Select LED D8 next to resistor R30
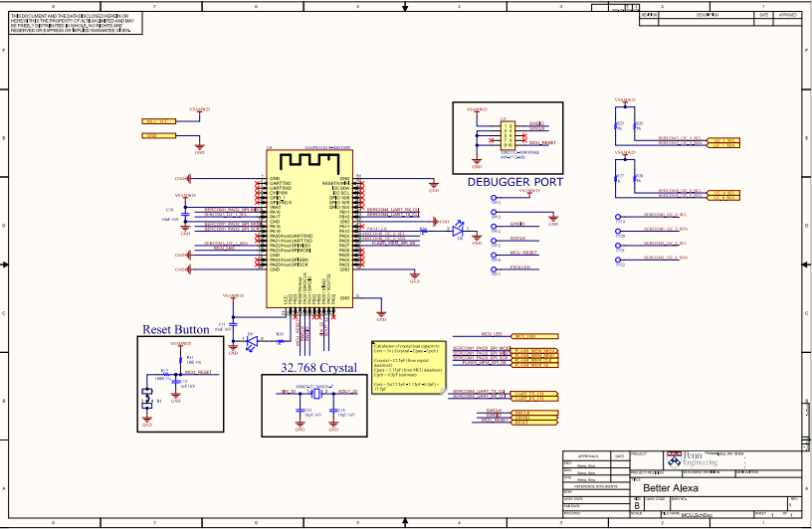The height and width of the screenshot is (529, 812). pyautogui.click(x=459, y=229)
